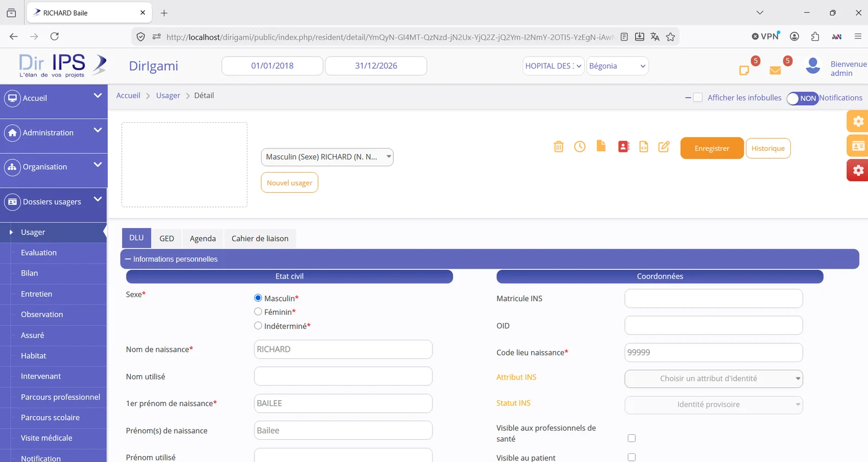The image size is (868, 462).
Task: Open the Identité provisoire status dropdown
Action: [x=713, y=405]
